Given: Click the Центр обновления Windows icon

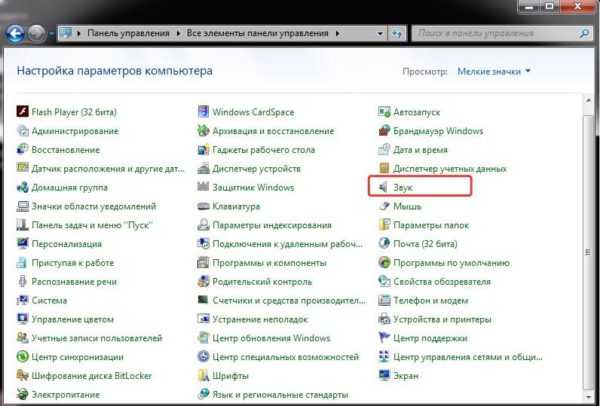Looking at the screenshot, I should (x=203, y=338).
